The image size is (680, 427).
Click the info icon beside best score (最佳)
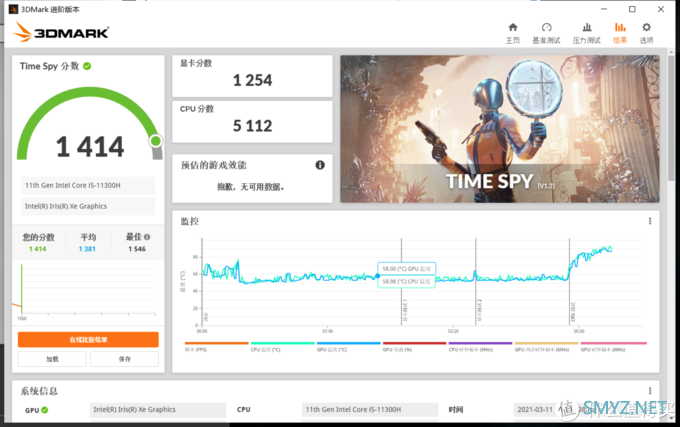click(x=147, y=237)
